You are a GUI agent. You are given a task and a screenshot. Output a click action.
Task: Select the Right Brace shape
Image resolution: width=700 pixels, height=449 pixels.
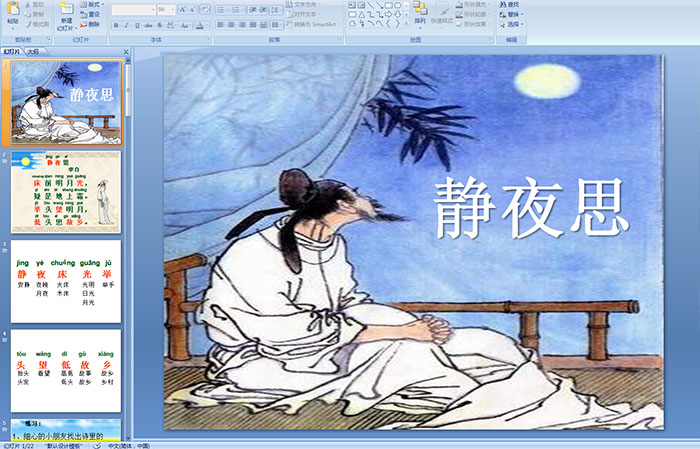[397, 24]
